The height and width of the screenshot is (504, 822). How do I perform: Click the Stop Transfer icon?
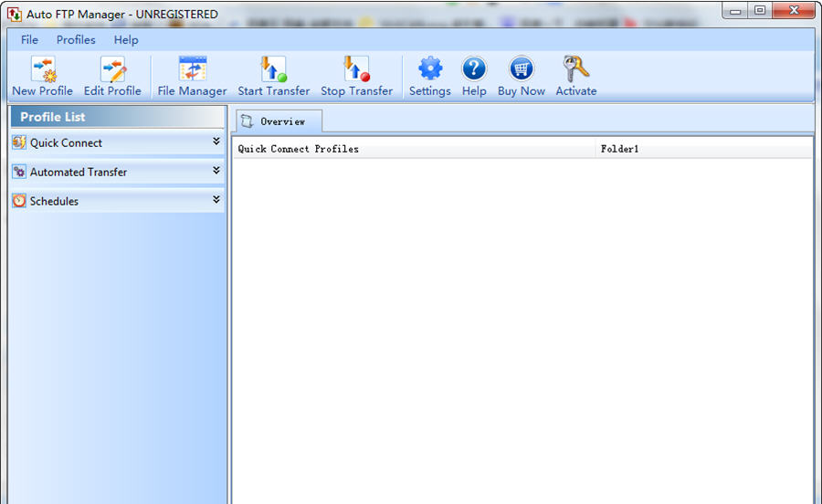[x=356, y=69]
